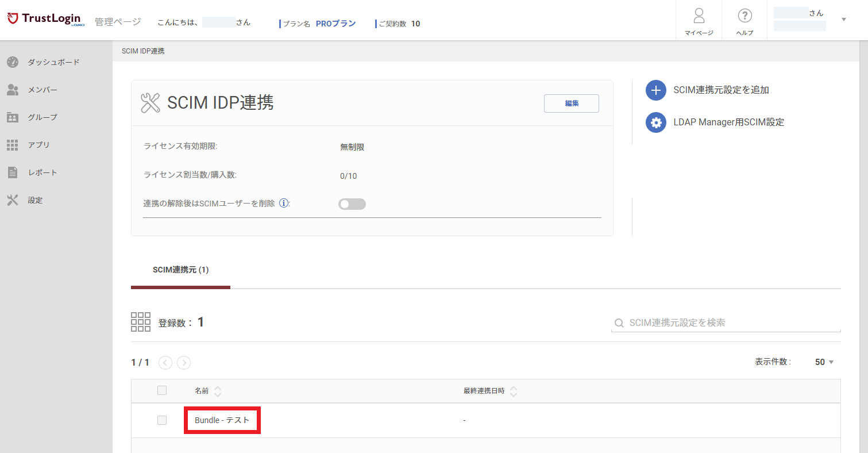Viewport: 868px width, 453px height.
Task: Toggle 連携の解除後はSCIMユーザーを削除 switch
Action: click(x=352, y=204)
